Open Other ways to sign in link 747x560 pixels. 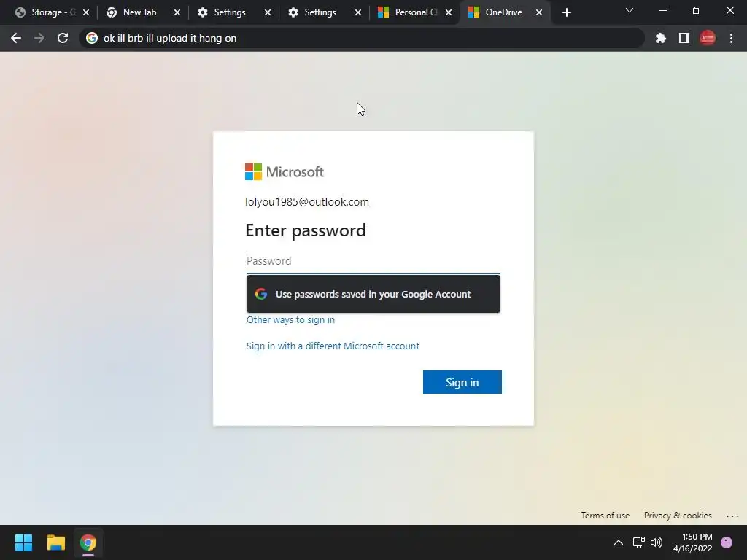click(x=290, y=319)
